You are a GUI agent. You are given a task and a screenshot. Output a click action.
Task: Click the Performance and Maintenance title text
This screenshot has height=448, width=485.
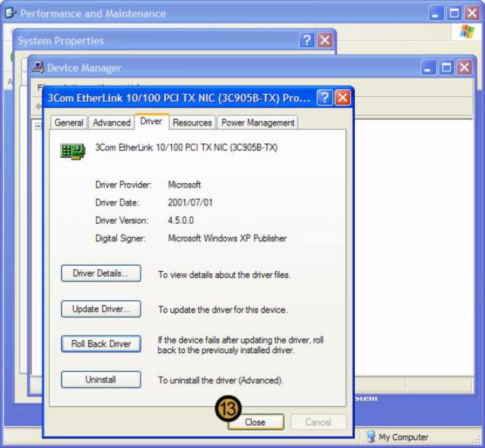click(93, 13)
